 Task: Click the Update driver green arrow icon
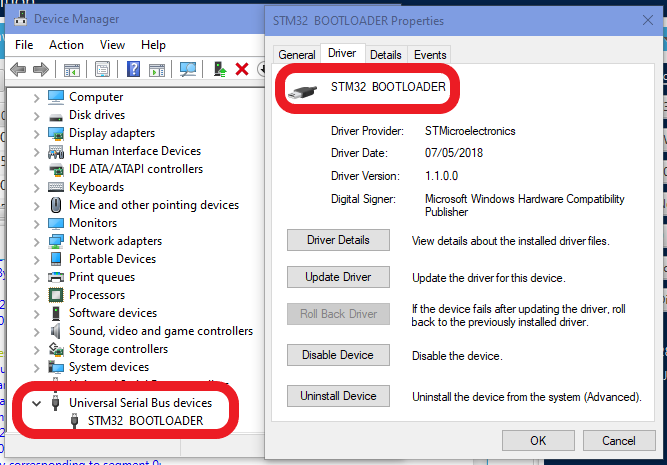[220, 69]
